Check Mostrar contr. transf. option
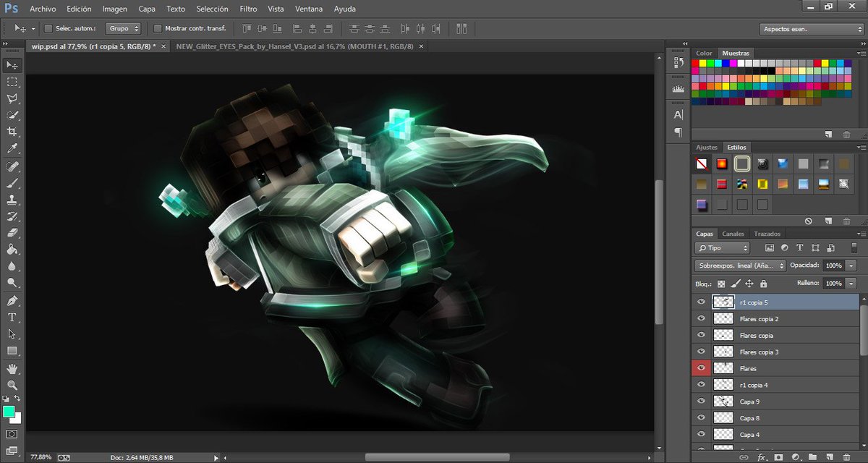The height and width of the screenshot is (463, 868). [x=158, y=29]
